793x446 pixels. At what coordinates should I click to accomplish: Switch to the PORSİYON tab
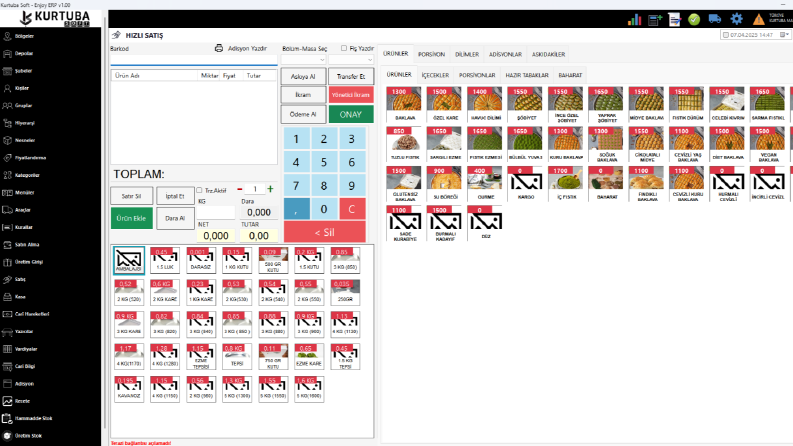431,54
